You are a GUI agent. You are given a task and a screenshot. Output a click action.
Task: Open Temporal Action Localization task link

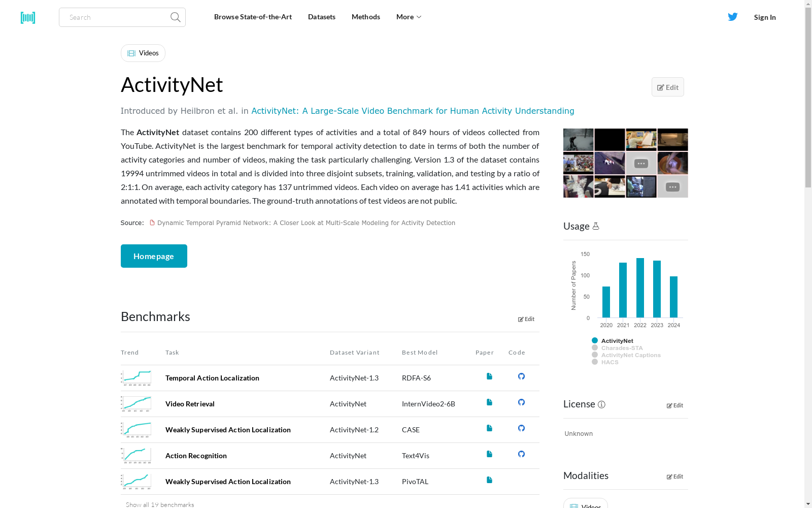212,378
